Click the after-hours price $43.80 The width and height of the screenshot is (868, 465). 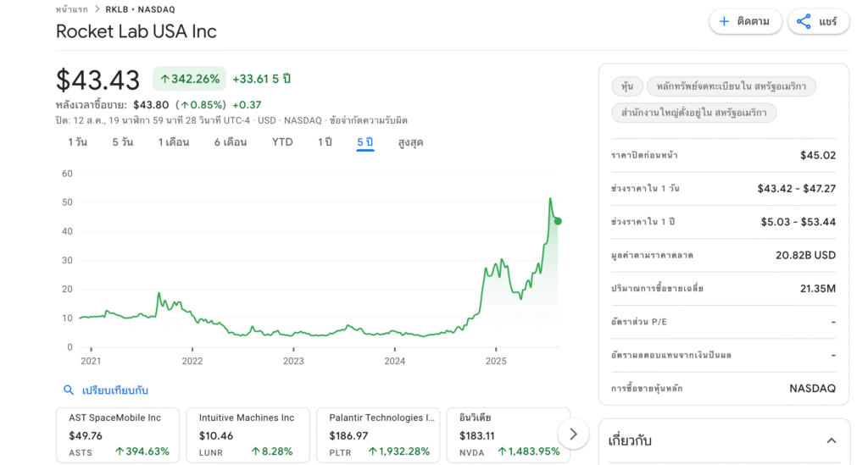(151, 105)
